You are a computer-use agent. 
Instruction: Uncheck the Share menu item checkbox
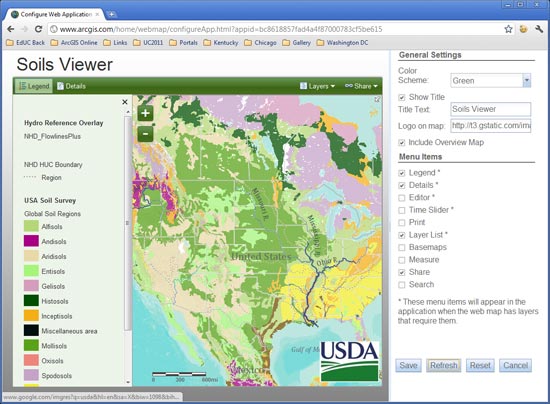coord(402,272)
